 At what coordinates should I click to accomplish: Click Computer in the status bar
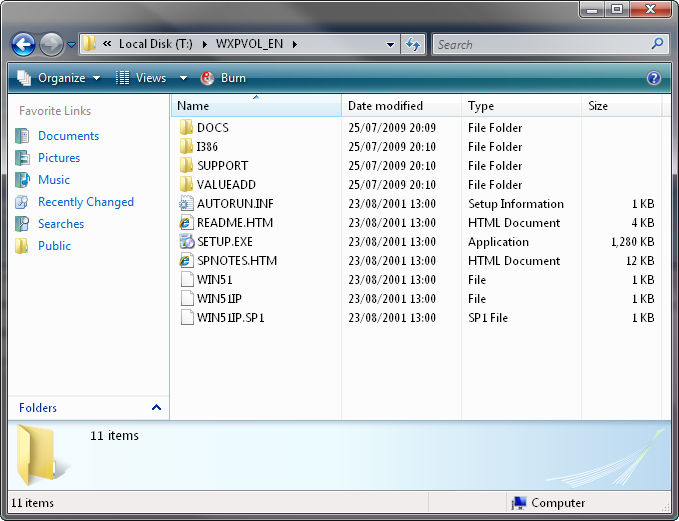pyautogui.click(x=548, y=503)
